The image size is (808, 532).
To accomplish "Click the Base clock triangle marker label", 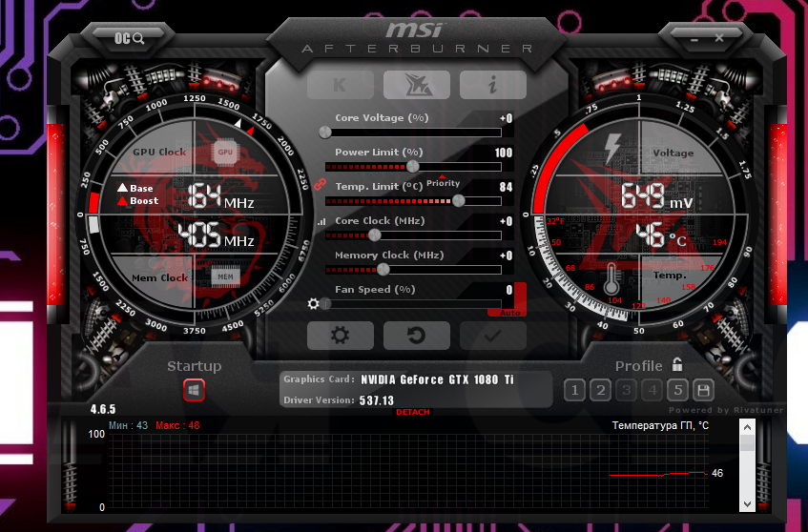I will [x=135, y=188].
